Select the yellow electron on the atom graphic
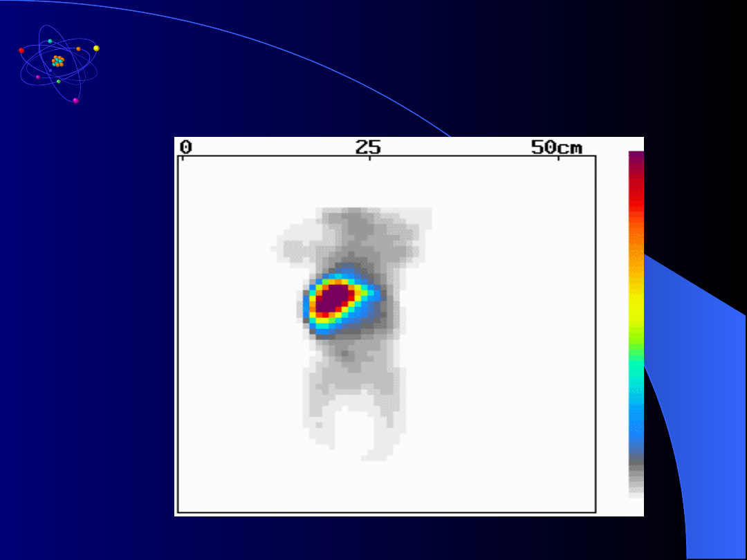This screenshot has height=560, width=747. 96,48
